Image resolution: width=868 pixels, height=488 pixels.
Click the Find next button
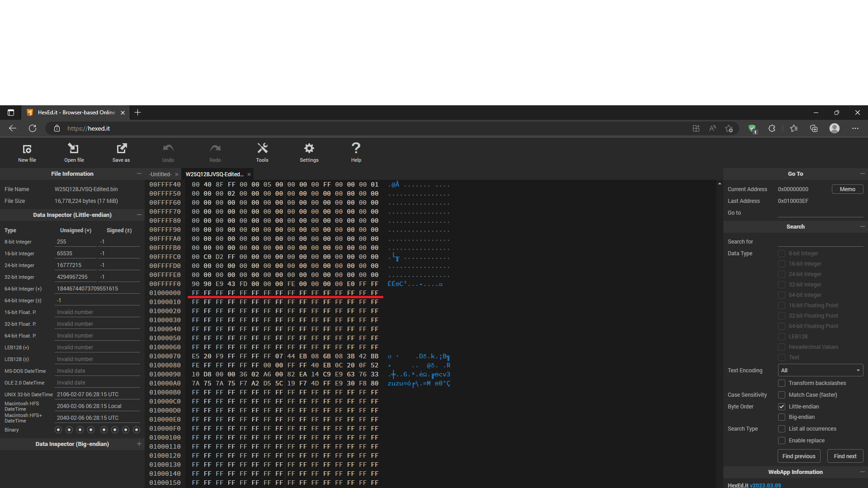845,456
